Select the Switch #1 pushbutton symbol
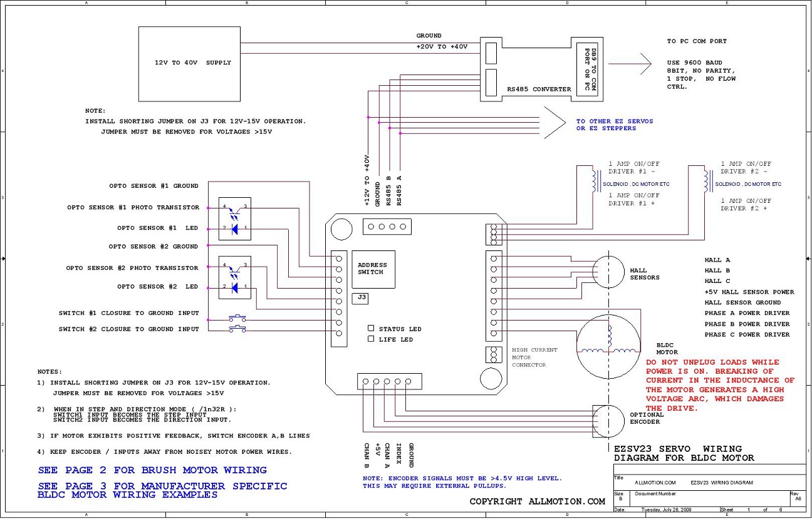812x519 pixels. pos(237,317)
